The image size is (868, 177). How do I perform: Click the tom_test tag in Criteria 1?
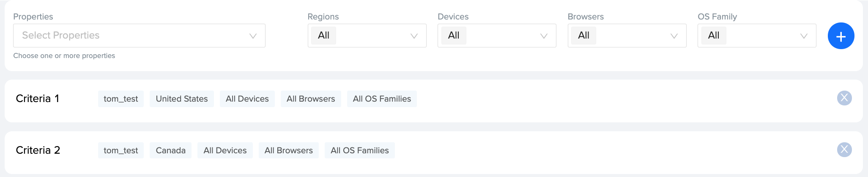pyautogui.click(x=121, y=99)
